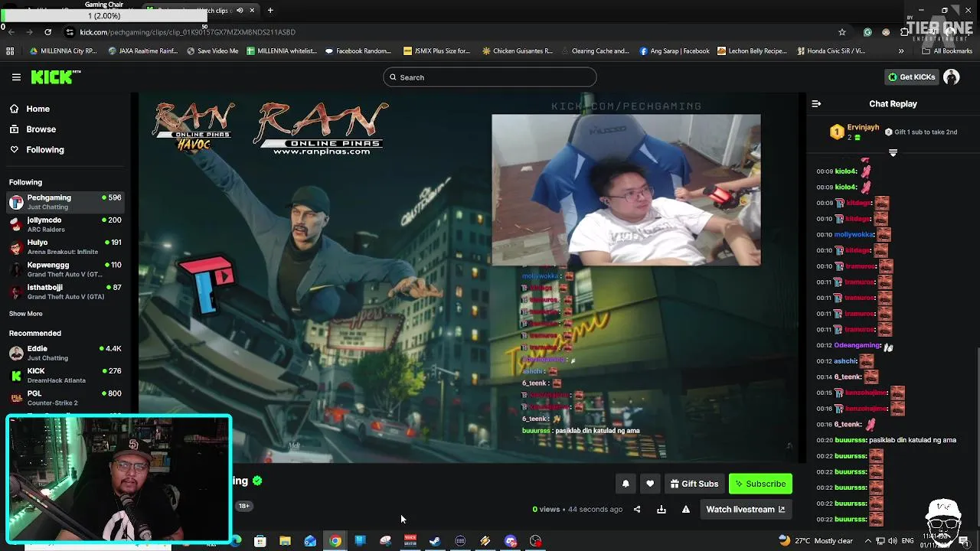The image size is (980, 551).
Task: Click the Subscribe button
Action: (760, 484)
